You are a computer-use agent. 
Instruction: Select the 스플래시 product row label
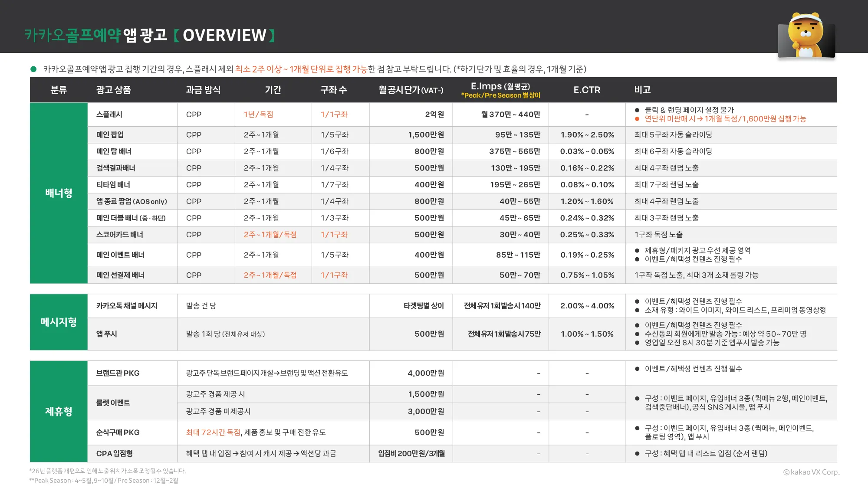tap(109, 115)
